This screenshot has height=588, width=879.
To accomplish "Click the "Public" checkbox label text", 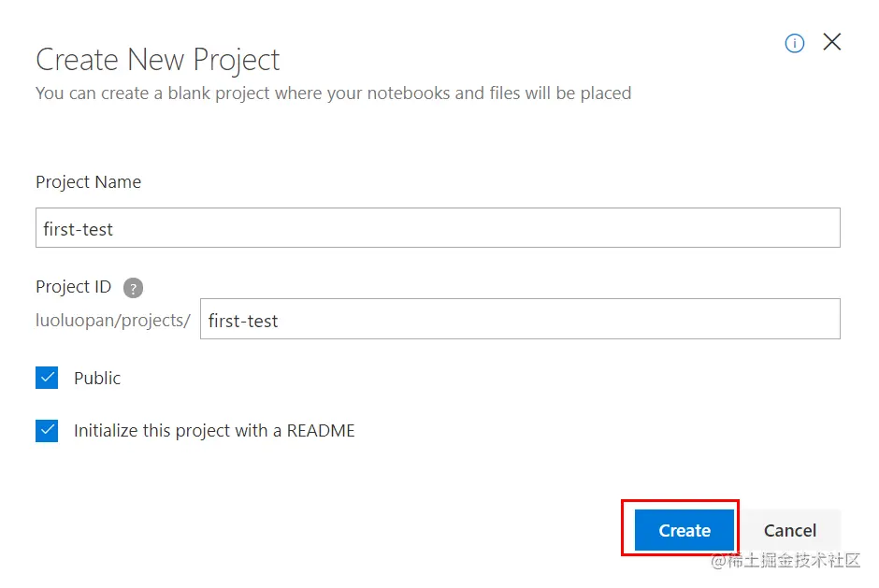I will [97, 378].
